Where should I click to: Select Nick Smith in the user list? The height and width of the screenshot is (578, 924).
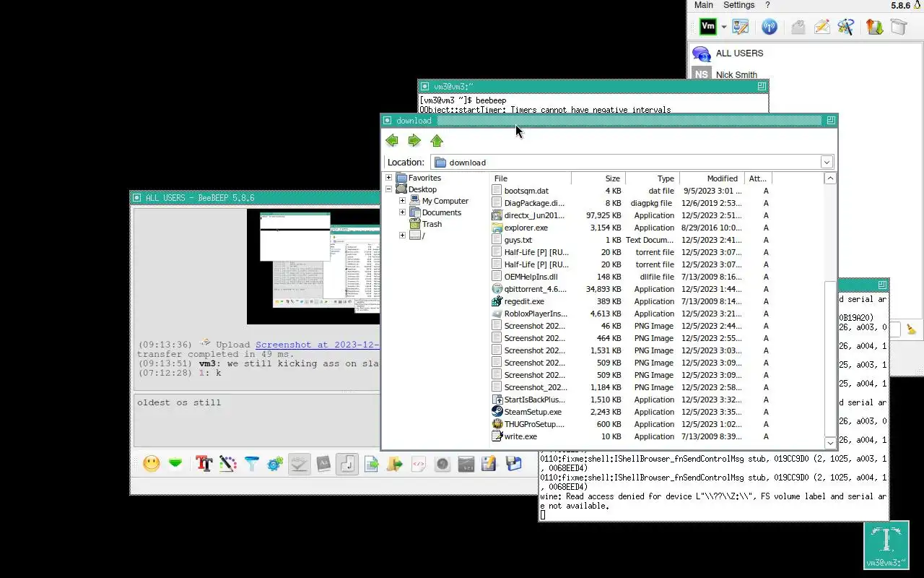tap(736, 74)
